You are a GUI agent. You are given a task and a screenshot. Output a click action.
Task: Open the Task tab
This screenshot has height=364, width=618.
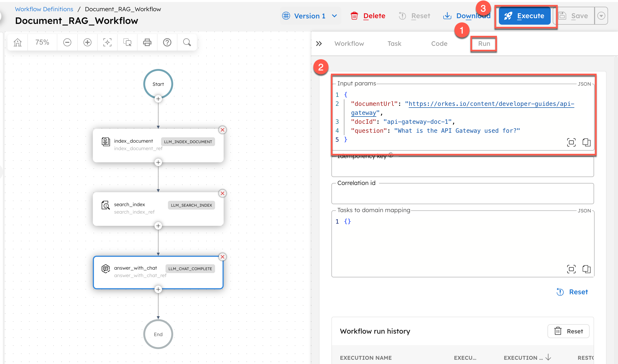point(394,43)
